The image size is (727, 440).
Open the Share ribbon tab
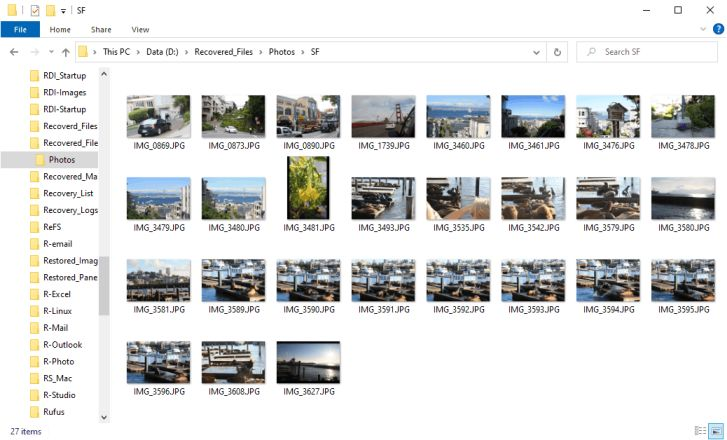tap(101, 30)
